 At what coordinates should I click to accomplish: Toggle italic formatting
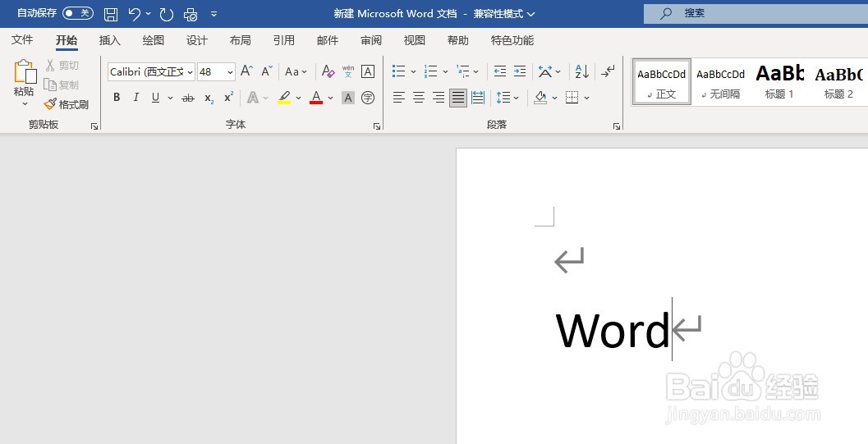pyautogui.click(x=136, y=98)
